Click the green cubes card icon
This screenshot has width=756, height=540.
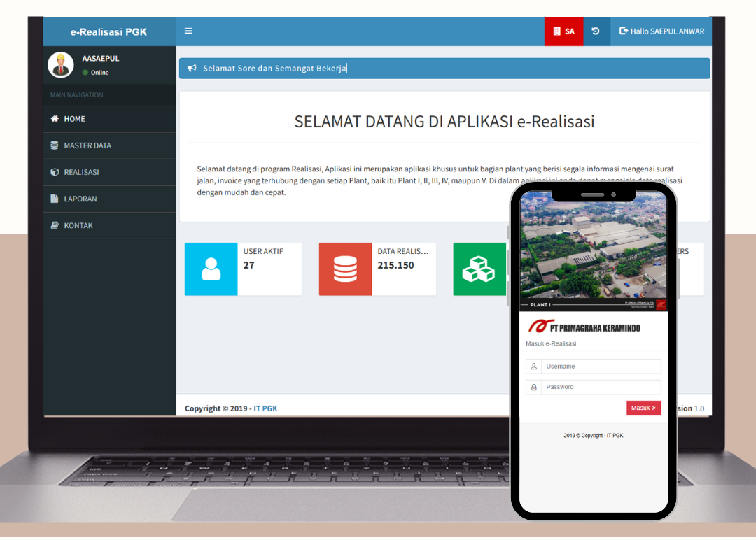click(479, 269)
